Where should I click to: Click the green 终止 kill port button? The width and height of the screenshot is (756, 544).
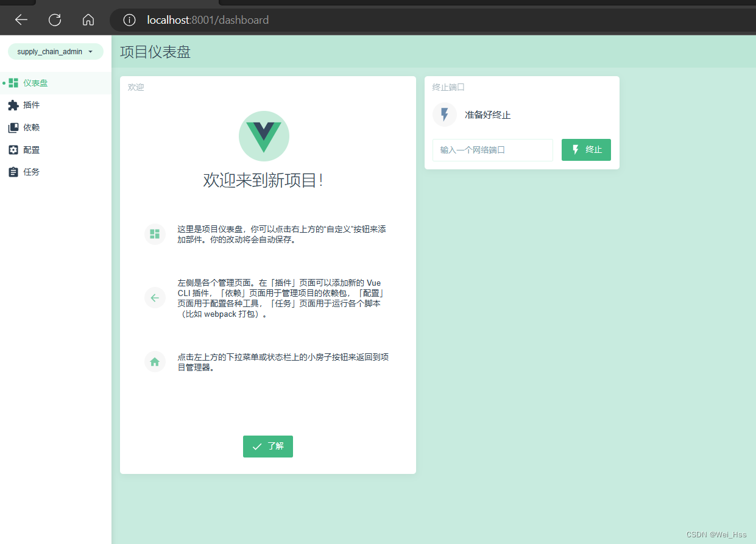[x=586, y=150]
